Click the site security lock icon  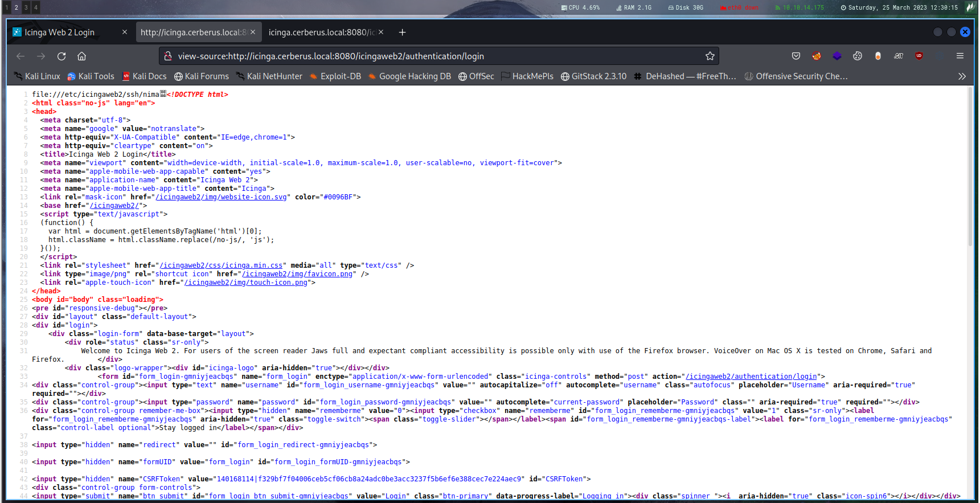pos(167,56)
